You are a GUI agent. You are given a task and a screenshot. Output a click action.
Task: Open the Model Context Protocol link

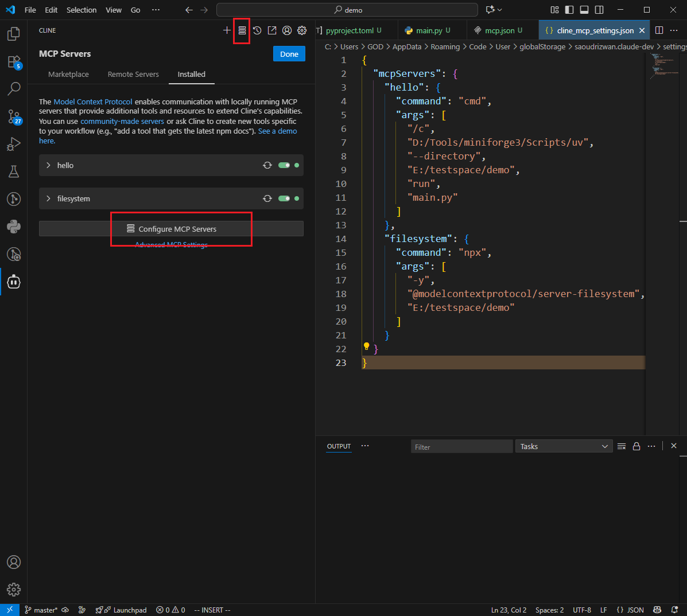[x=93, y=102]
